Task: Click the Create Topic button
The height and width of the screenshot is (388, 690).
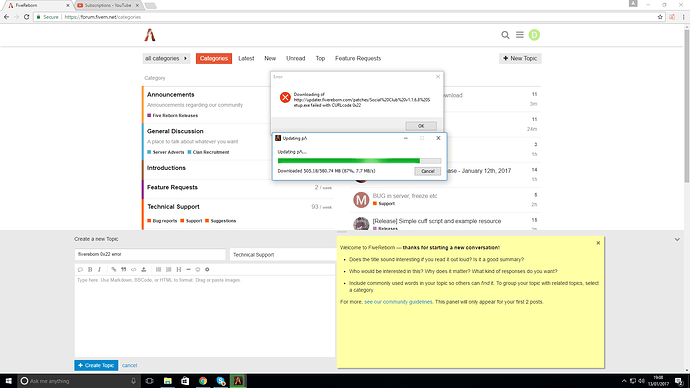Action: [x=96, y=365]
